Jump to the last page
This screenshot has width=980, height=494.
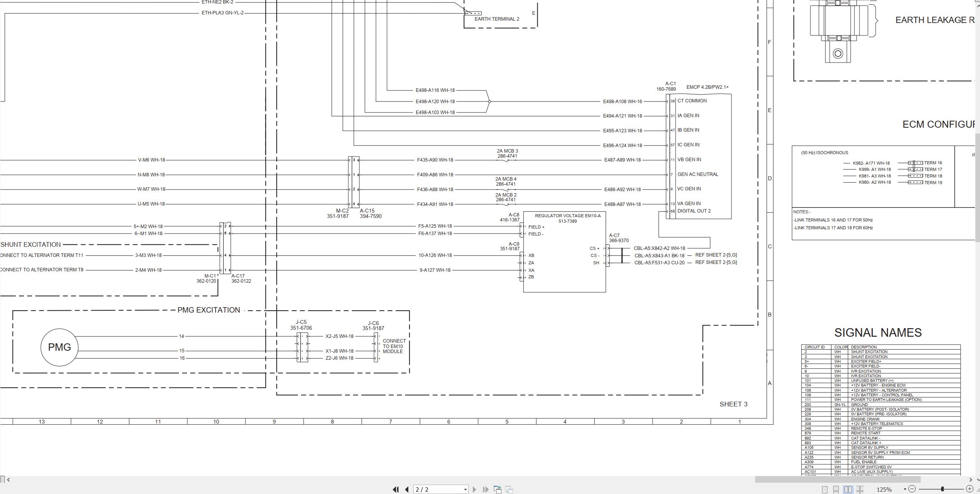point(486,489)
